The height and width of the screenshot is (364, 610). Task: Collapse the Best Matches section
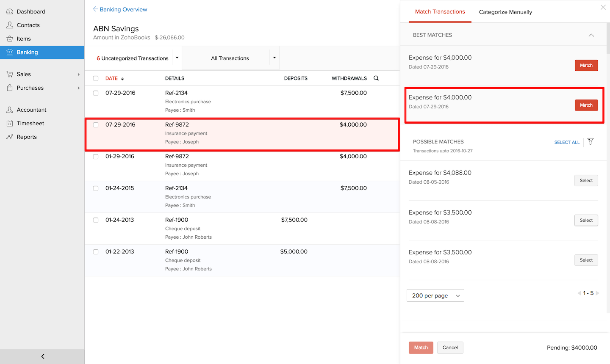pyautogui.click(x=591, y=36)
